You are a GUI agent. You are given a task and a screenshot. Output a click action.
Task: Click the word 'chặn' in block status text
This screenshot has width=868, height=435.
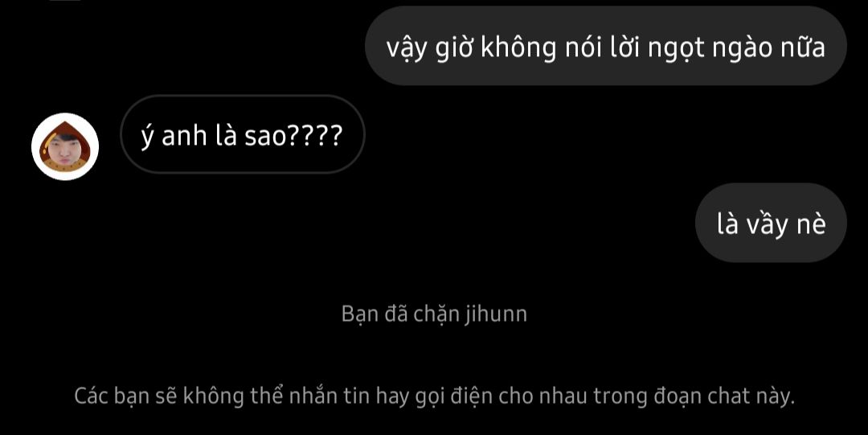pyautogui.click(x=436, y=314)
